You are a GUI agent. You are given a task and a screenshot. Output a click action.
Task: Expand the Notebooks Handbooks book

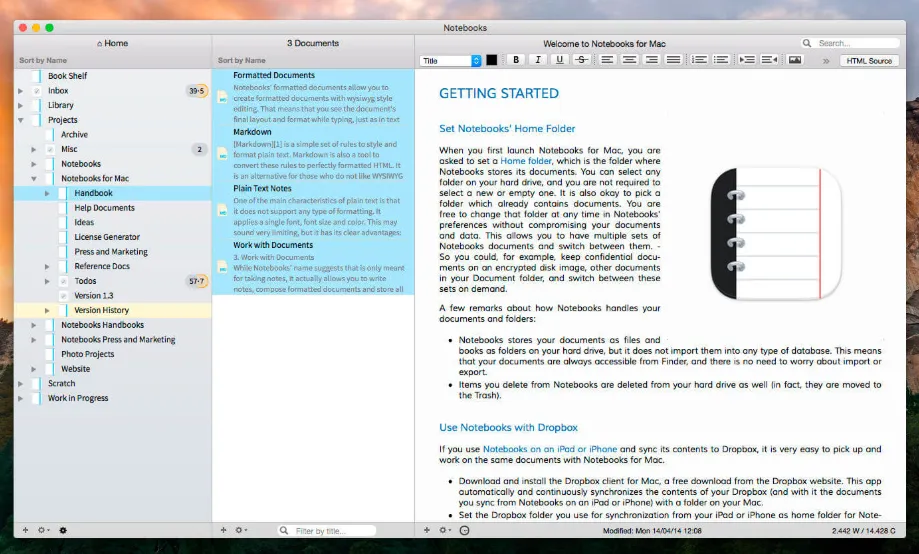click(34, 325)
